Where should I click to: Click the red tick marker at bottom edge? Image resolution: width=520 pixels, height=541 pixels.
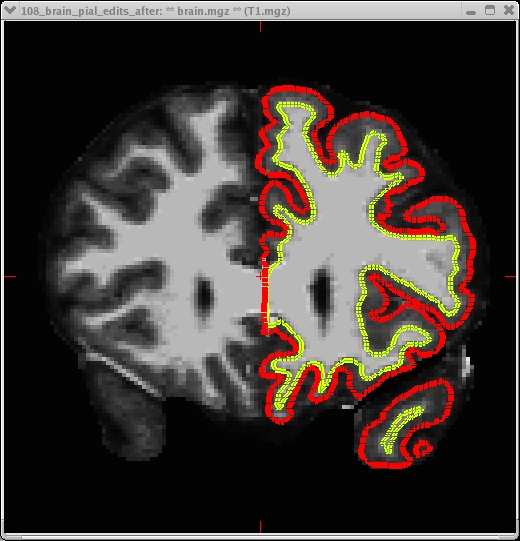261,527
